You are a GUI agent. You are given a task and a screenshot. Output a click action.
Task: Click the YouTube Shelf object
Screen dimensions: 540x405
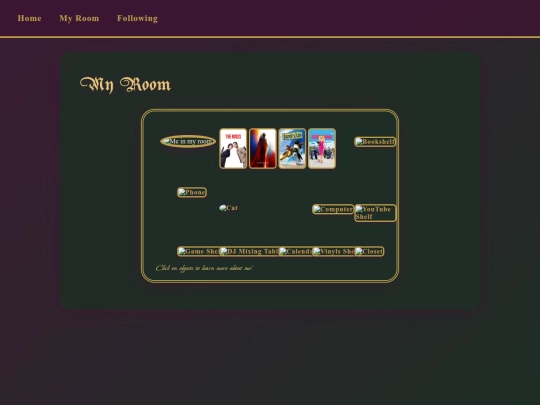(375, 213)
